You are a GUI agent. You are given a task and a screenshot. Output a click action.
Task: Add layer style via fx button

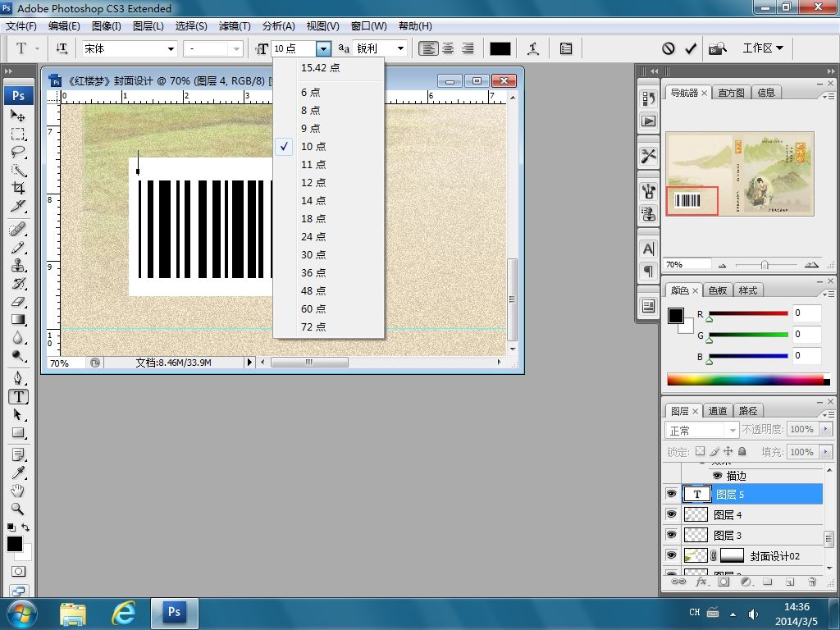(701, 582)
